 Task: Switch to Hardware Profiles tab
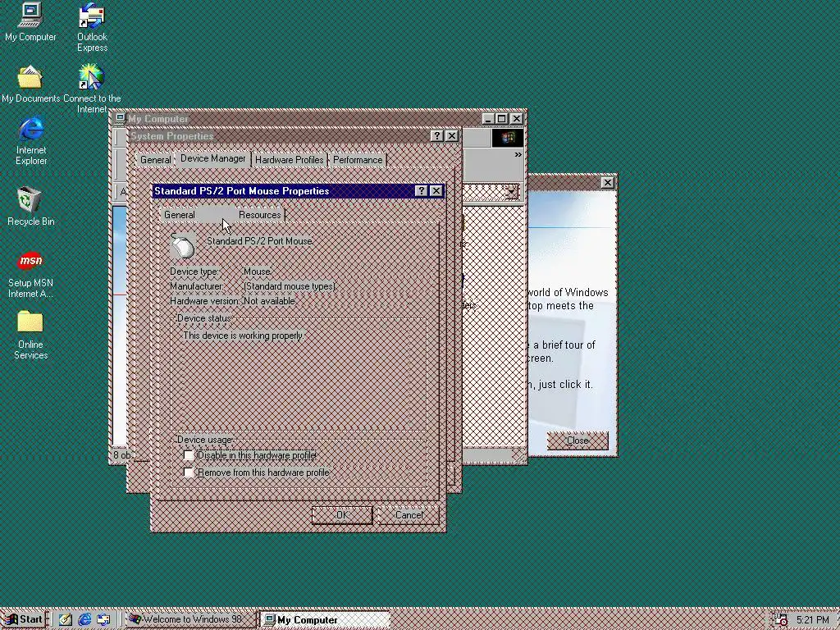pyautogui.click(x=290, y=160)
